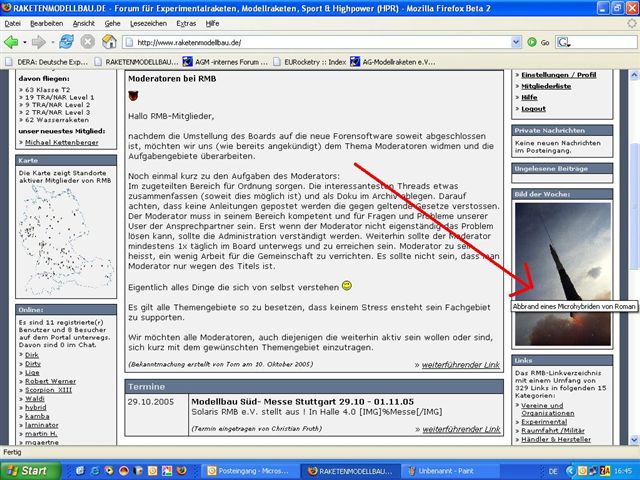Click the Logout link
640x480 pixels.
533,109
